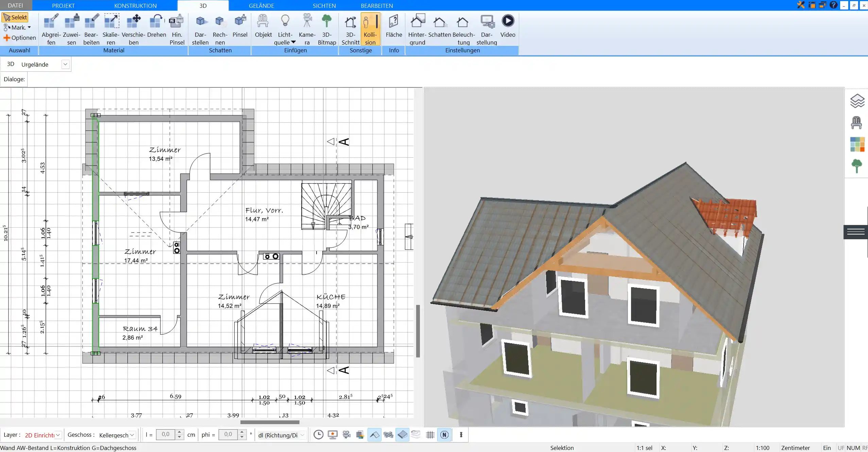Click the horizontal scrollbar under floor plan
The image size is (868, 452).
pyautogui.click(x=270, y=422)
